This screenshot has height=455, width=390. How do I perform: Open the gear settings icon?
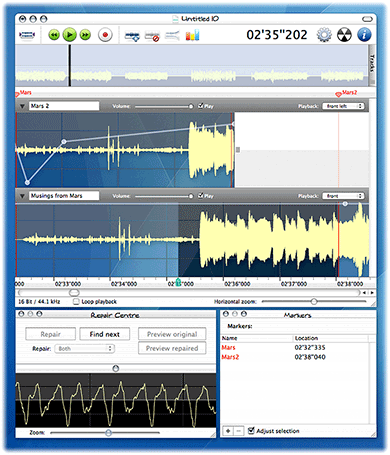[x=324, y=35]
